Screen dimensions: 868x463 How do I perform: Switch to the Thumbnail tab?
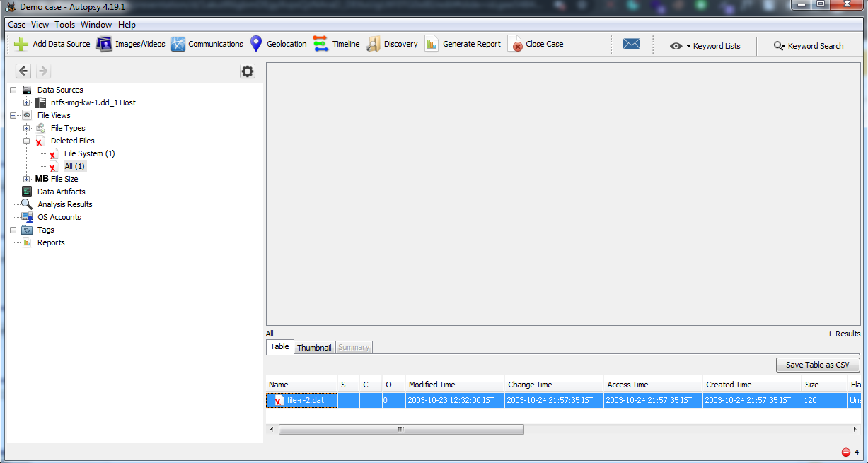pyautogui.click(x=314, y=348)
